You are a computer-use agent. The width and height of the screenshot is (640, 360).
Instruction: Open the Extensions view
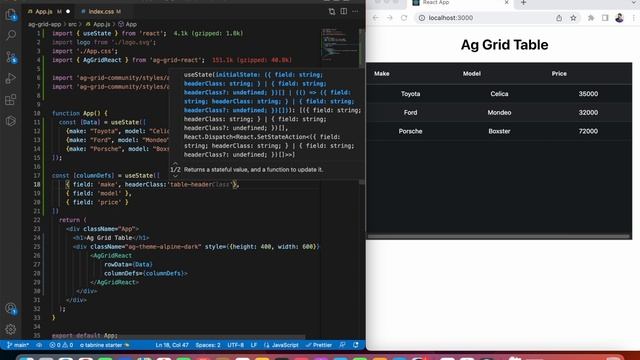click(11, 100)
